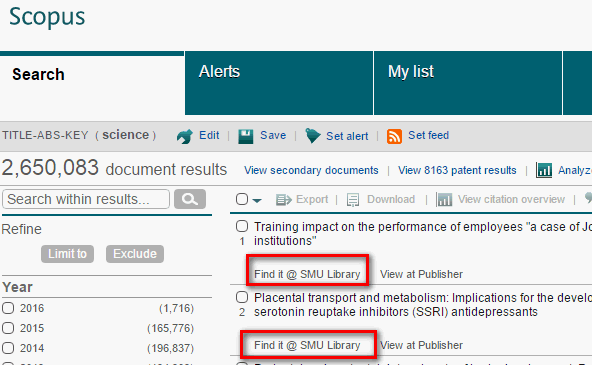Click the Download document icon

tap(353, 200)
